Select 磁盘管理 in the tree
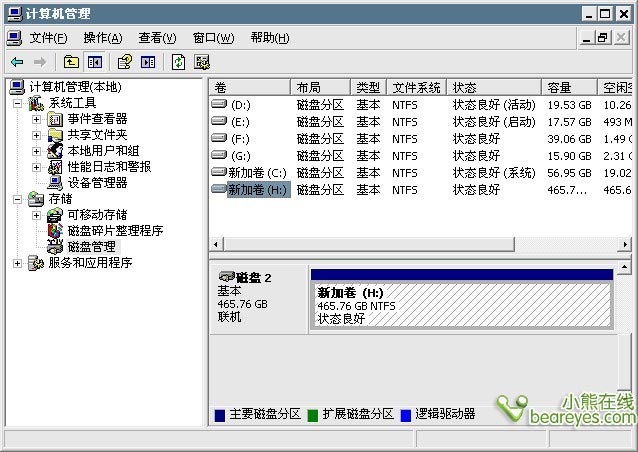This screenshot has height=452, width=638. (92, 247)
